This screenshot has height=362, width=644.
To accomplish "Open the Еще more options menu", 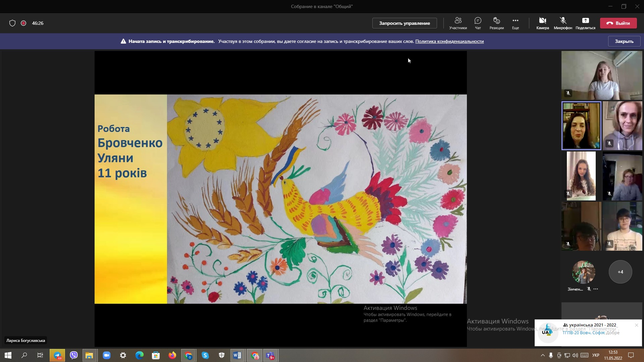I will tap(516, 23).
